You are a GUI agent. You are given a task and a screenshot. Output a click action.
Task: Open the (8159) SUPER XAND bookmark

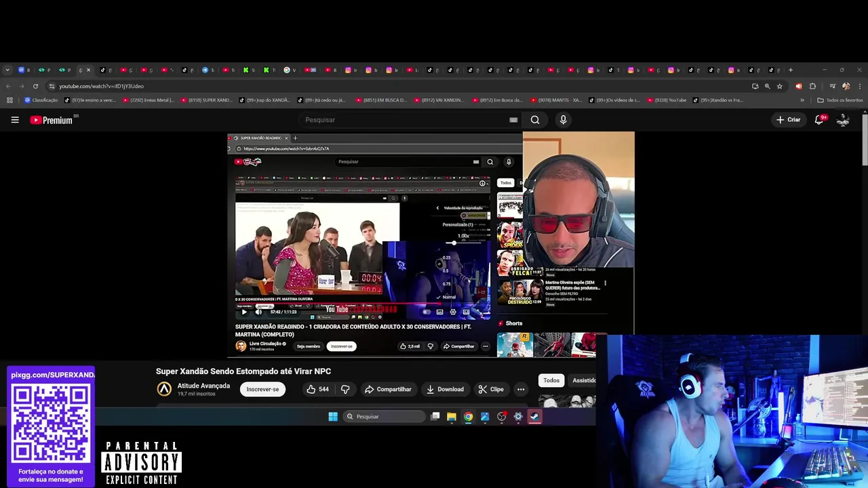(205, 100)
